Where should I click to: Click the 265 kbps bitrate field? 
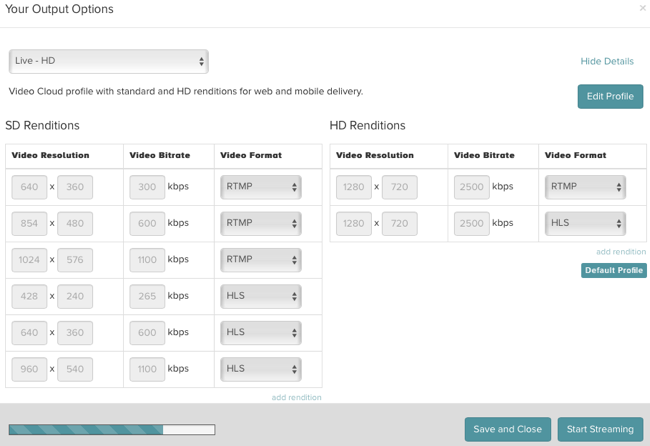147,296
